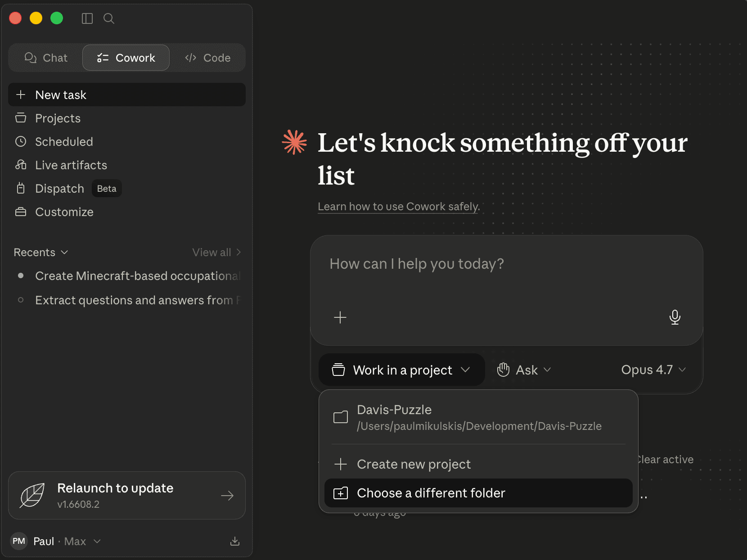Viewport: 747px width, 560px height.
Task: Click the Clear active text
Action: [666, 460]
